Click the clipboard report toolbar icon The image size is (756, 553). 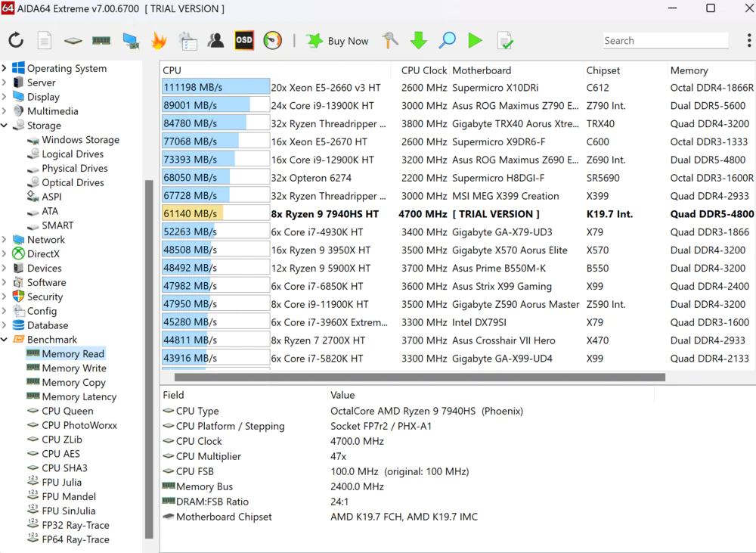tap(187, 41)
